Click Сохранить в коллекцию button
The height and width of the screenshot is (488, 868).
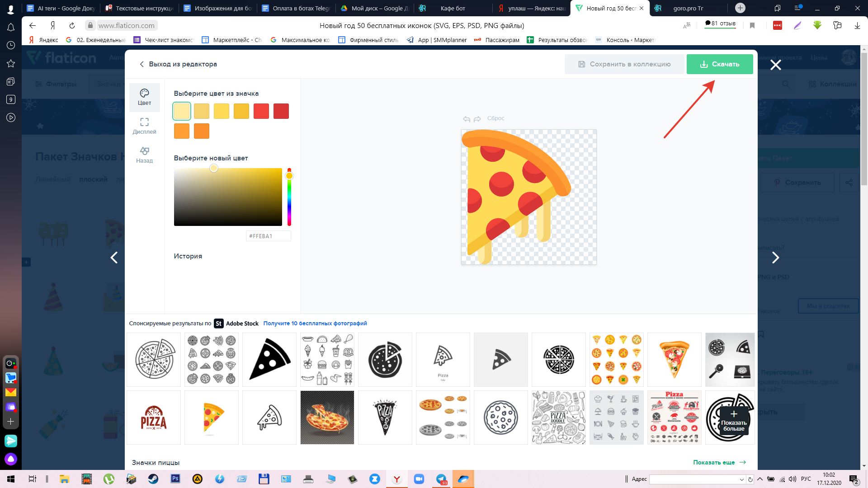(x=624, y=64)
